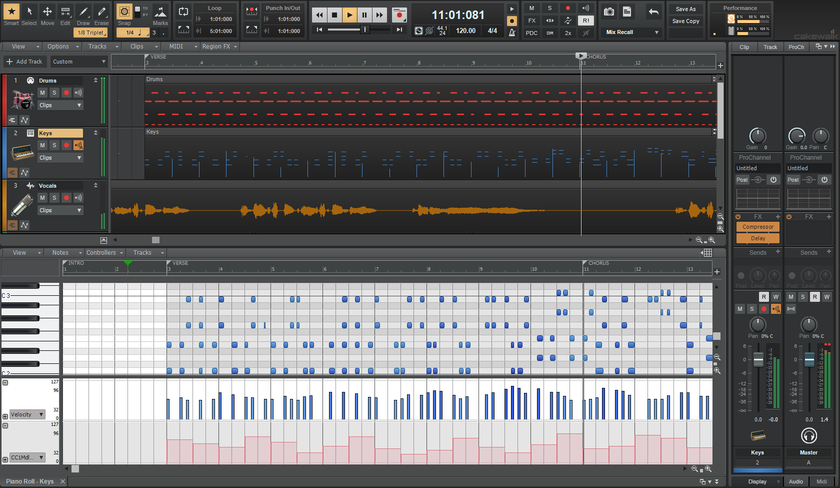Click the undo arrow icon
Image resolution: width=840 pixels, height=488 pixels.
[653, 11]
